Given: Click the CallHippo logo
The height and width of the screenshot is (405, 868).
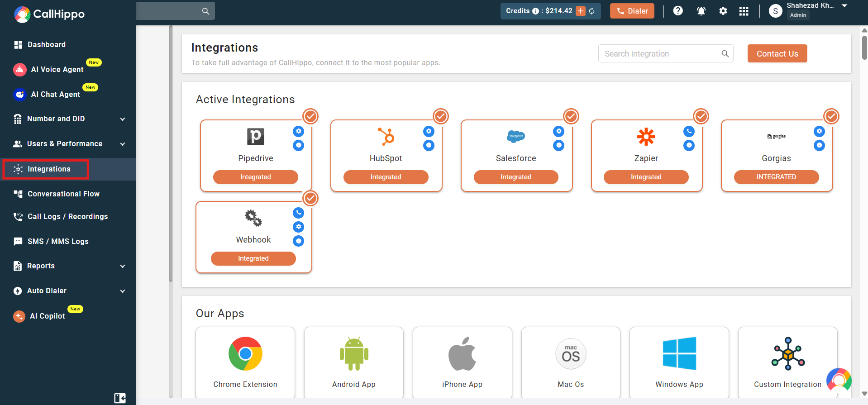Looking at the screenshot, I should [49, 14].
